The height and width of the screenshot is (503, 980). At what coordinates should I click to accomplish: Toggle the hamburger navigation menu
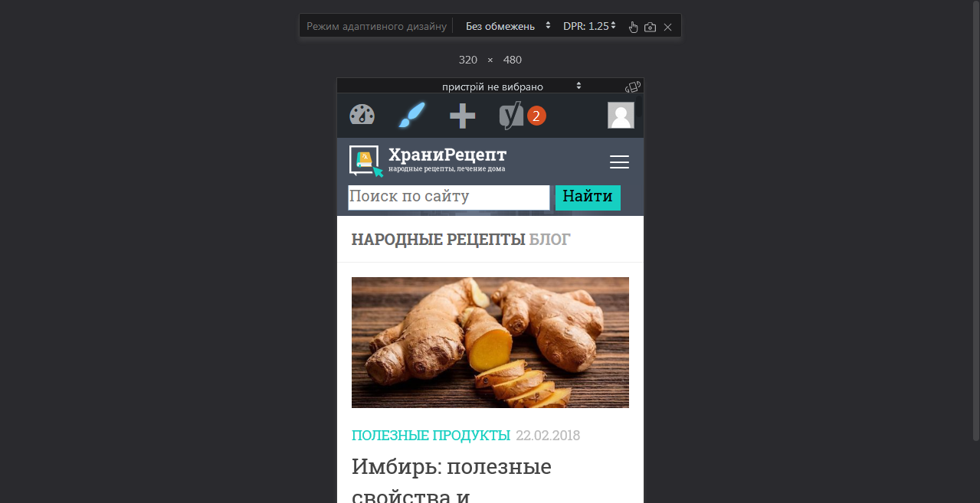(619, 162)
